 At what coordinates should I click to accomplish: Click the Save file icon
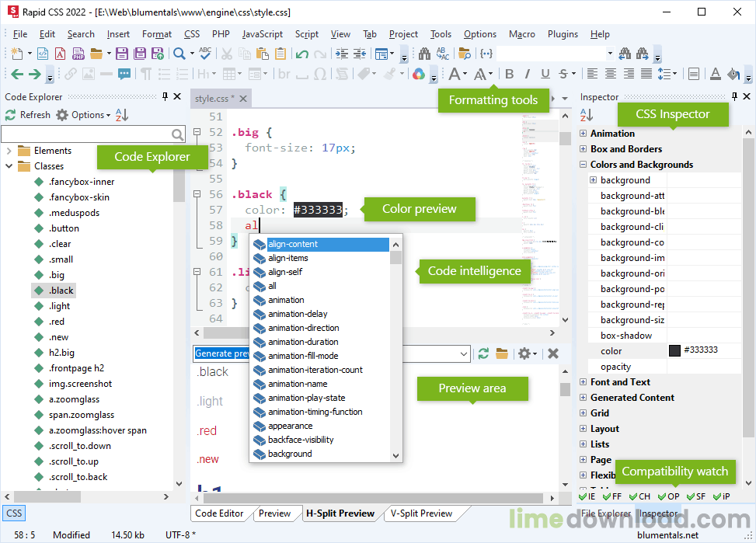122,54
